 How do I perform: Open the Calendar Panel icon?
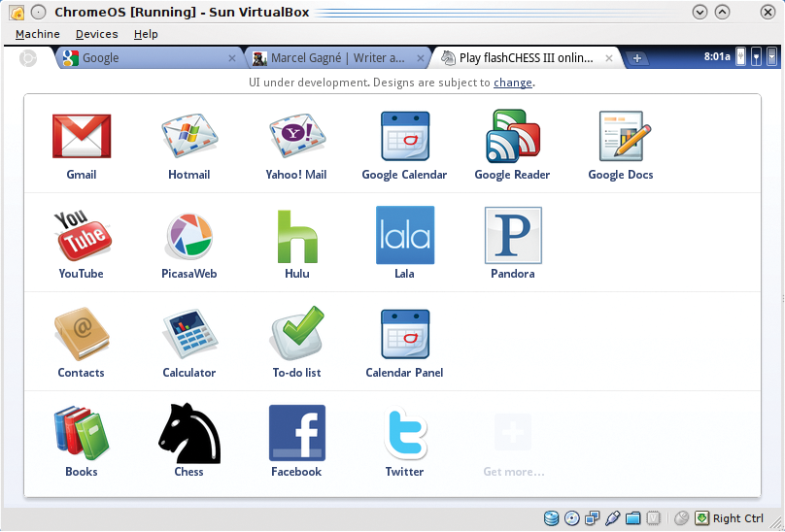[x=405, y=334]
